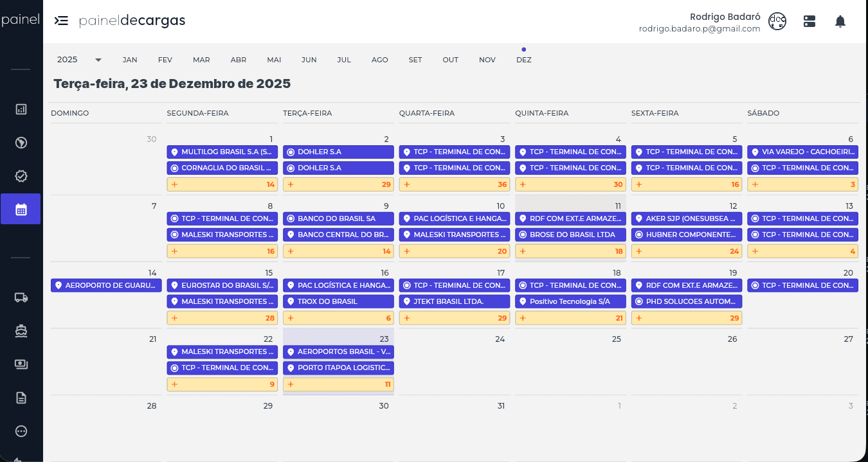Viewport: 868px width, 462px height.
Task: Switch to the NOV month tab
Action: coord(487,60)
